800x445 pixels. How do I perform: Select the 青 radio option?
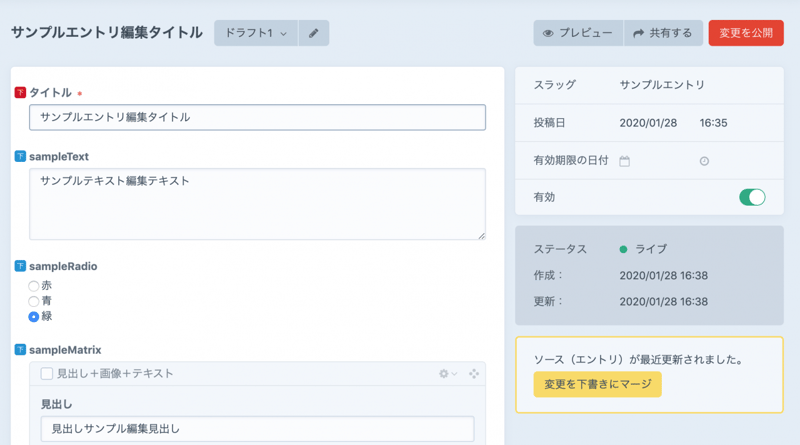click(x=34, y=301)
